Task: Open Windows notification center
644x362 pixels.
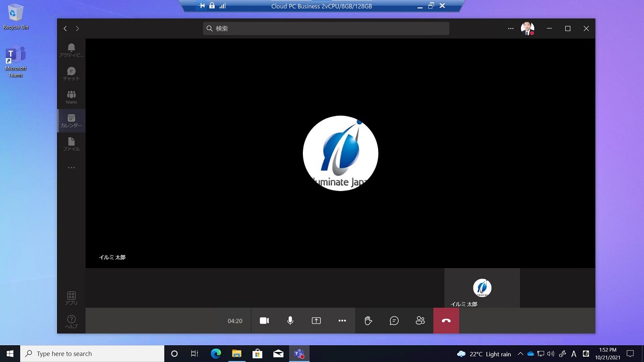Action: [631, 354]
